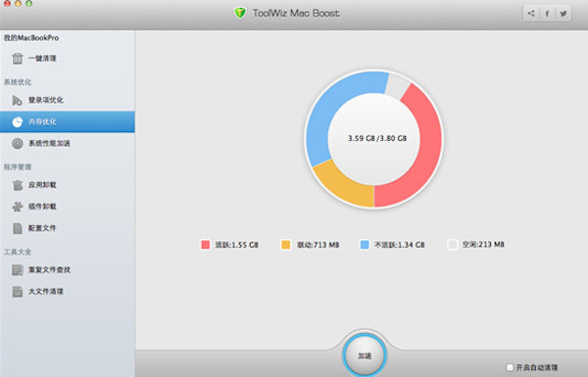Click the ToolWiz green shield logo
The image size is (588, 377).
point(240,13)
